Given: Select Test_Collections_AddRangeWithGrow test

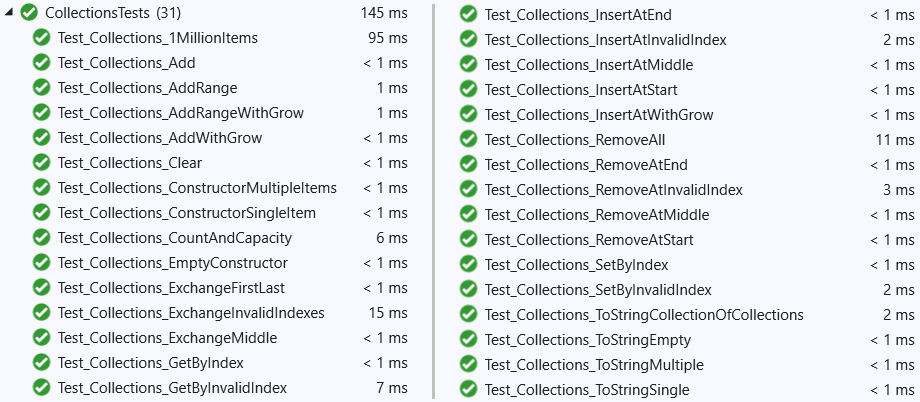Looking at the screenshot, I should (x=181, y=113).
